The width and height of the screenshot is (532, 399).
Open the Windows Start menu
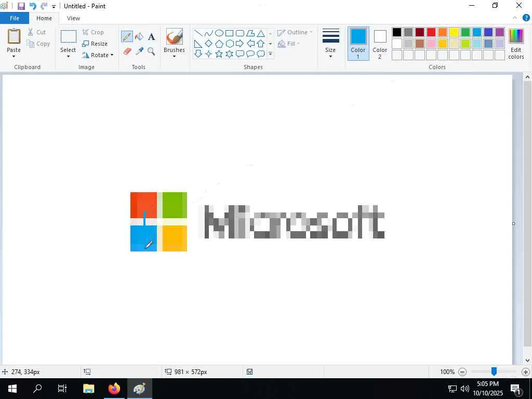point(12,389)
